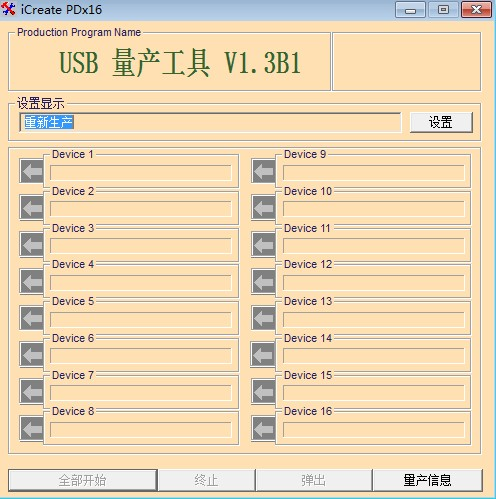496x499 pixels.
Task: Maximize the iCreate PDx16 window
Action: [443, 9]
